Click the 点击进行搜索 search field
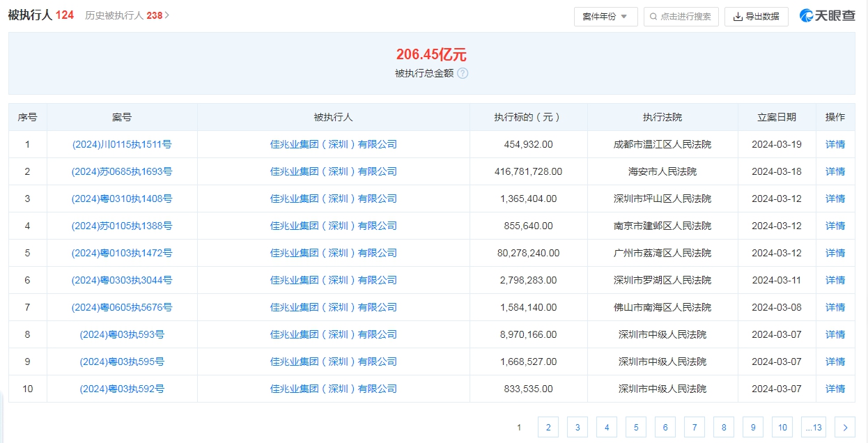This screenshot has height=443, width=868. coord(681,17)
